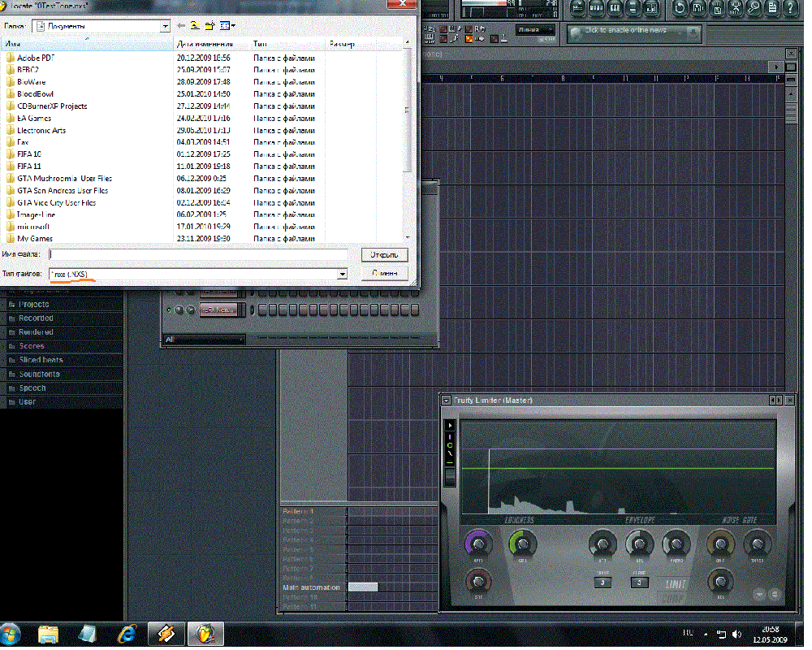Image resolution: width=812 pixels, height=650 pixels.
Task: Open the help question mark icon
Action: point(791,8)
